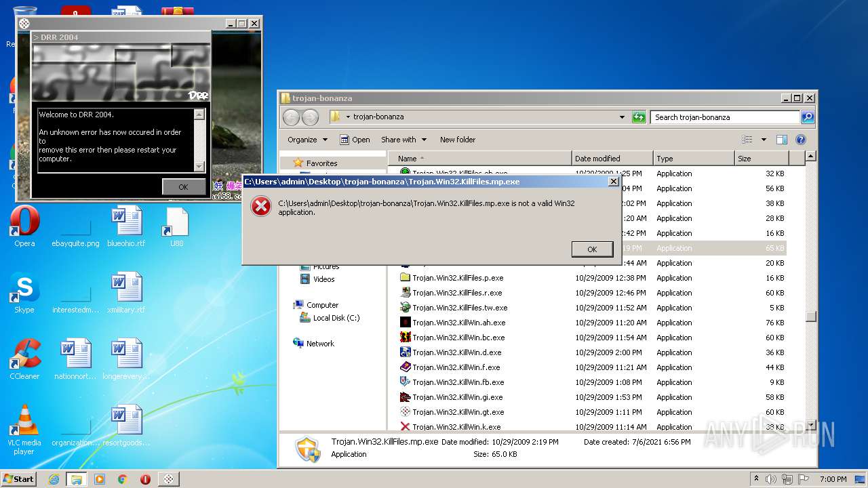Open the blueohio.rtf desktop file
Image resolution: width=868 pixels, height=488 pixels.
(x=126, y=226)
